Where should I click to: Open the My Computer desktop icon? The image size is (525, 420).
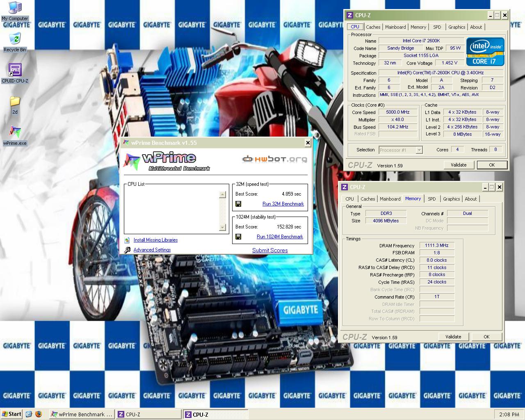[15, 11]
